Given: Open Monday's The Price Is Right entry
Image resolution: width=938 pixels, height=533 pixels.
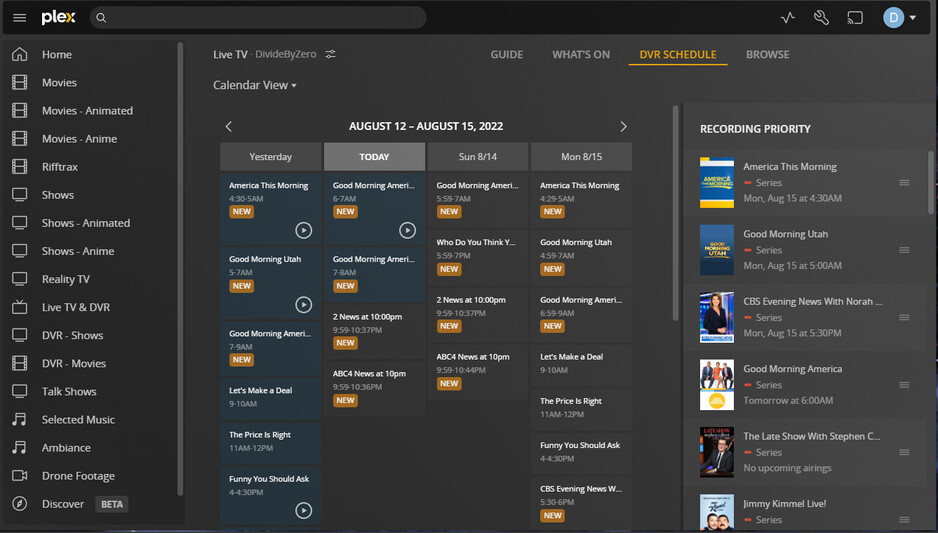Looking at the screenshot, I should 581,408.
